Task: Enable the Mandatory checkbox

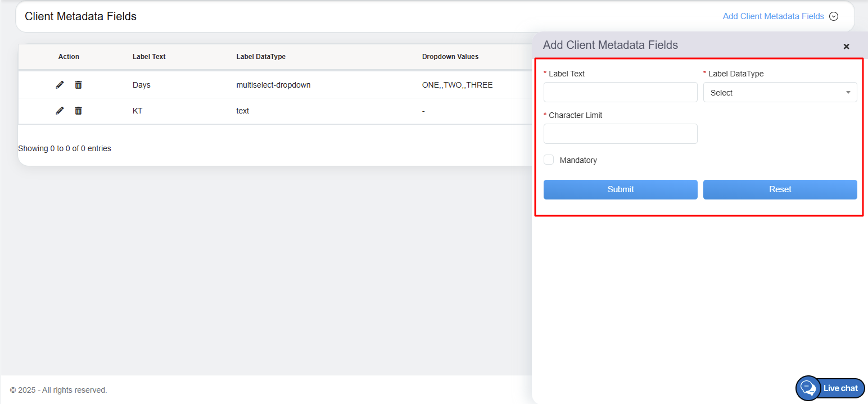Action: pos(549,160)
